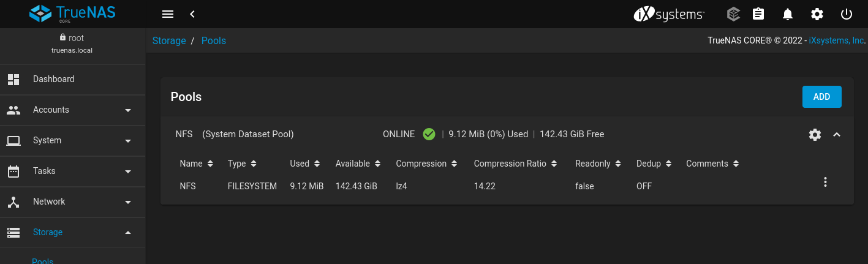The image size is (868, 264).
Task: Click the Dedup OFF value
Action: point(644,186)
